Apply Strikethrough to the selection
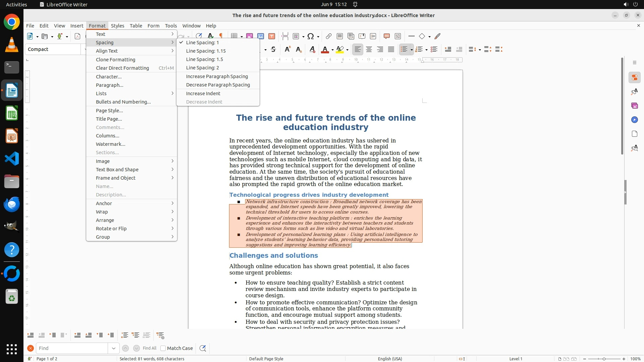The height and width of the screenshot is (362, 644). [x=273, y=49]
